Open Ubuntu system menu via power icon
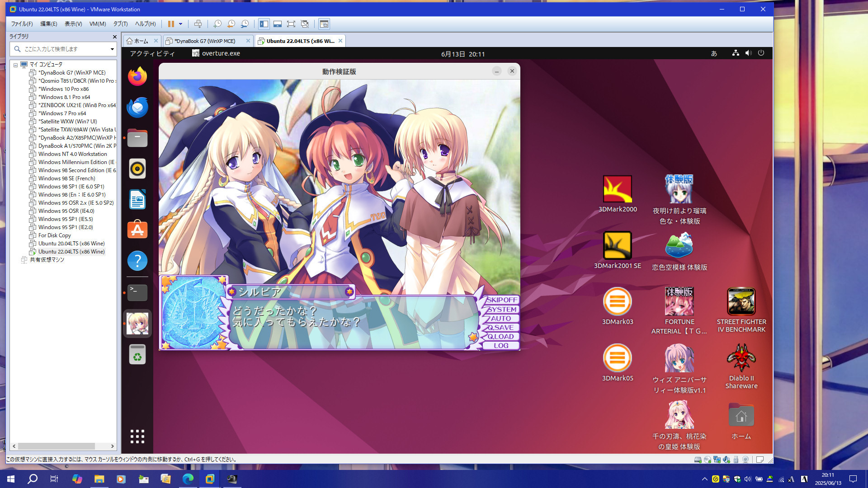The width and height of the screenshot is (868, 488). coord(761,53)
